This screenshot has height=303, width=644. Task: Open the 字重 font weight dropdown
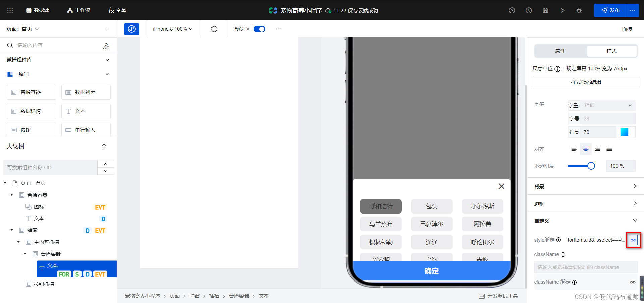pos(607,105)
